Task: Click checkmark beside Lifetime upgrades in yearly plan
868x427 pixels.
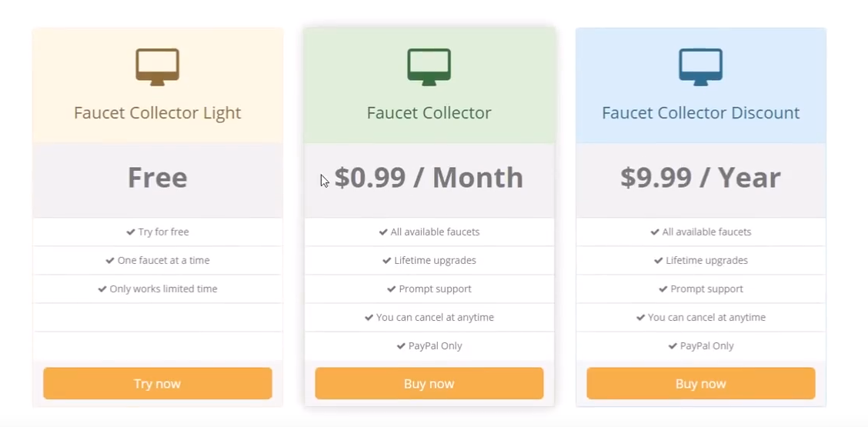Action: pyautogui.click(x=659, y=260)
